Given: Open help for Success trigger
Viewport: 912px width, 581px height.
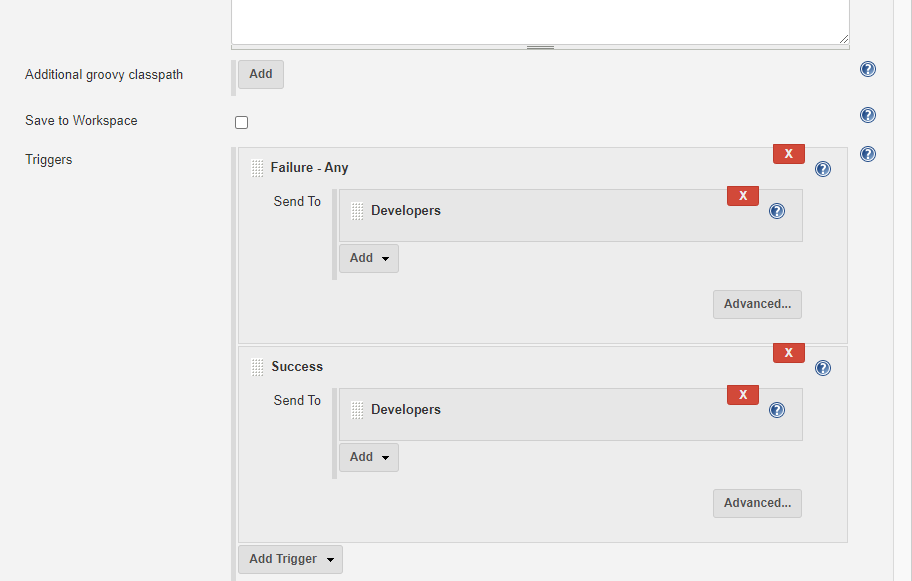Looking at the screenshot, I should pyautogui.click(x=823, y=368).
